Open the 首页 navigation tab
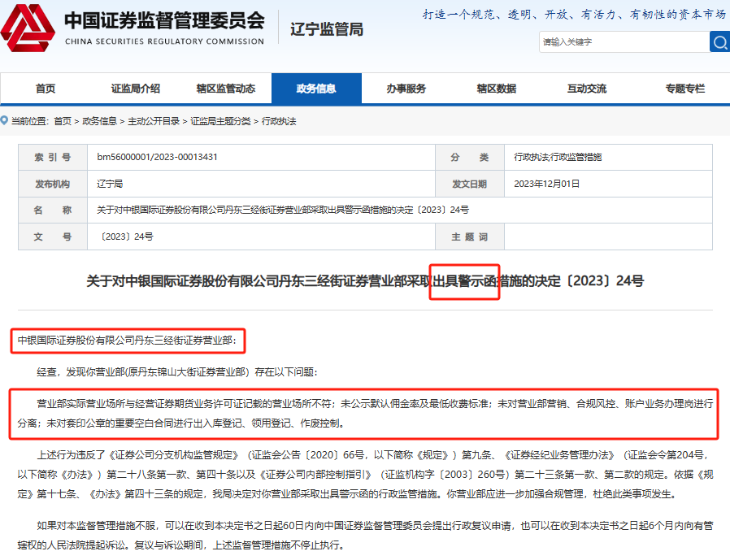 (46, 89)
